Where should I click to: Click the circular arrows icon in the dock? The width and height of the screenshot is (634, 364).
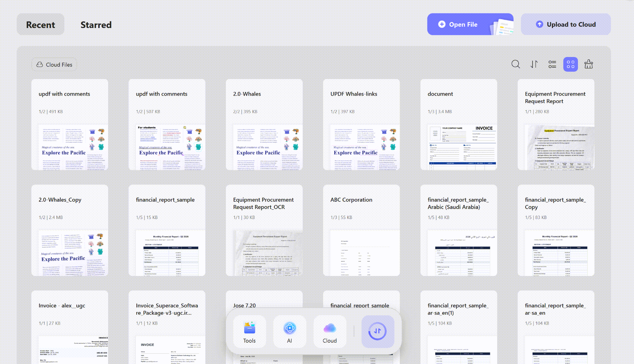(378, 331)
